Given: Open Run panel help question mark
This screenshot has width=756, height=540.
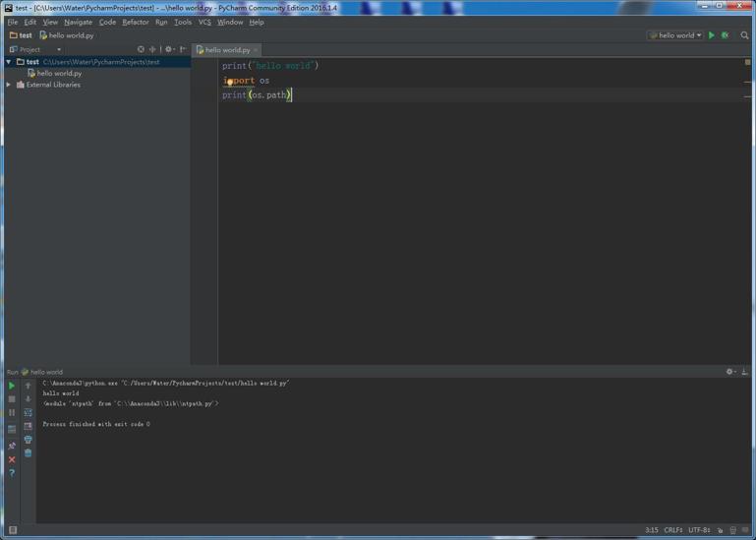Looking at the screenshot, I should point(12,473).
